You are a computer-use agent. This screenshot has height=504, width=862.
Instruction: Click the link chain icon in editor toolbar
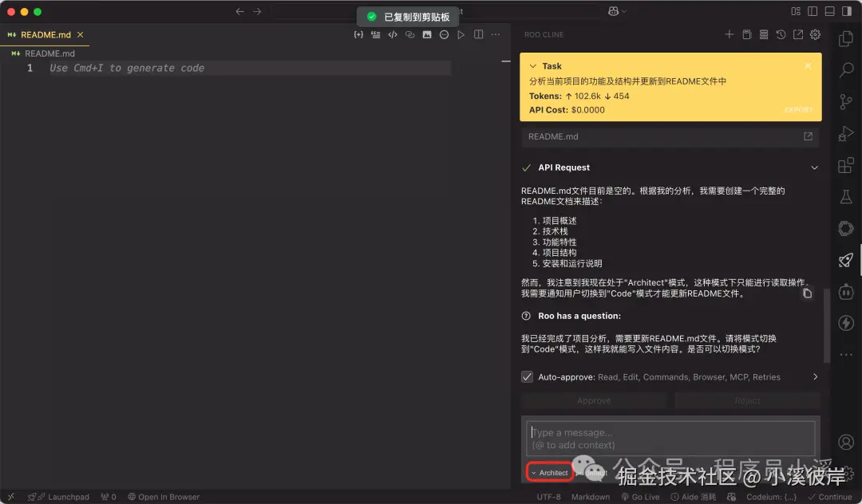pos(409,34)
